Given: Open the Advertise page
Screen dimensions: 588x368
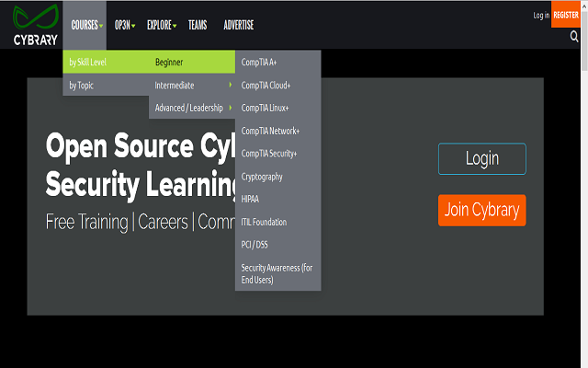Looking at the screenshot, I should (x=239, y=25).
